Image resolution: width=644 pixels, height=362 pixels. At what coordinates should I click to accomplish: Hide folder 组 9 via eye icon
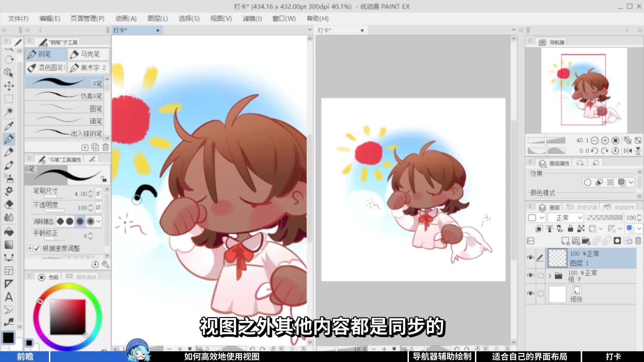(530, 276)
